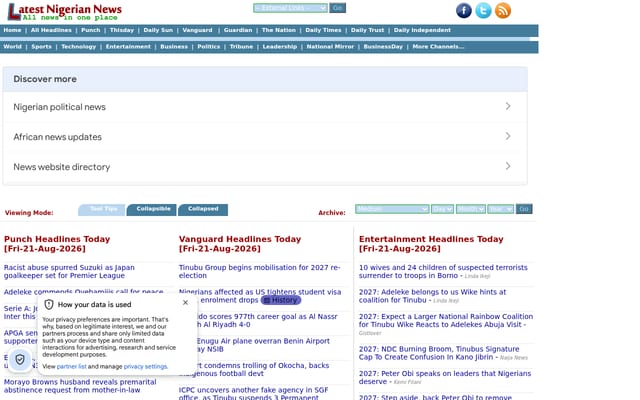This screenshot has width=640, height=400.
Task: Open the Archive Year dropdown
Action: [x=500, y=209]
